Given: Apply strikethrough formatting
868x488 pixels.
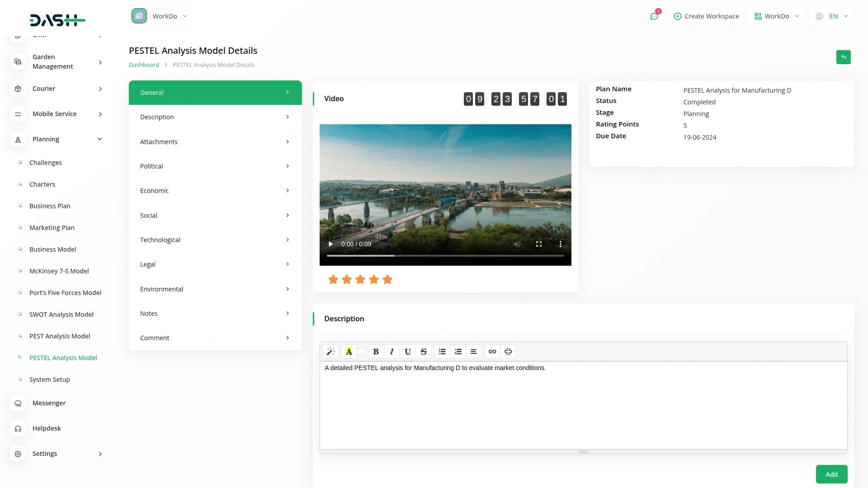Looking at the screenshot, I should [x=424, y=352].
